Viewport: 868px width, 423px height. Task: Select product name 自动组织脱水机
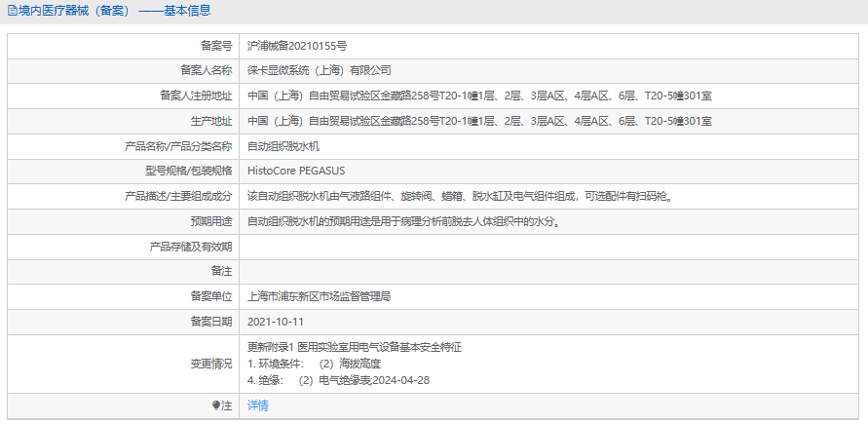point(283,147)
